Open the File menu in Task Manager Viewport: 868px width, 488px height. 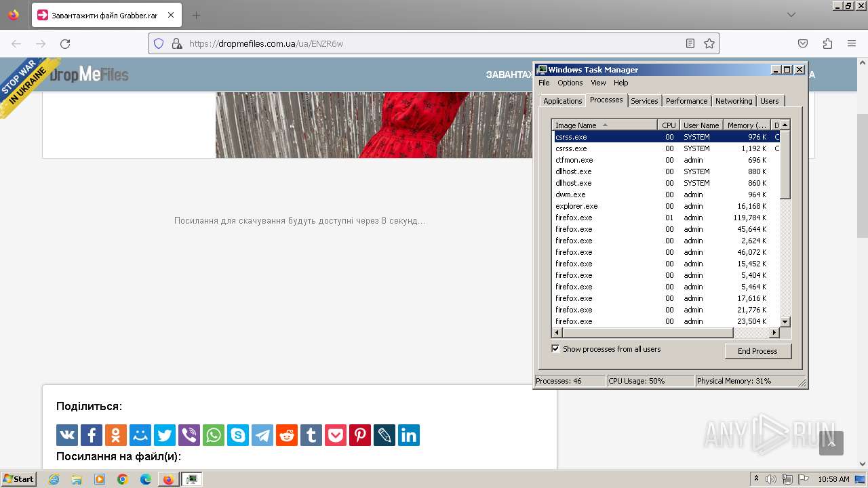[544, 83]
